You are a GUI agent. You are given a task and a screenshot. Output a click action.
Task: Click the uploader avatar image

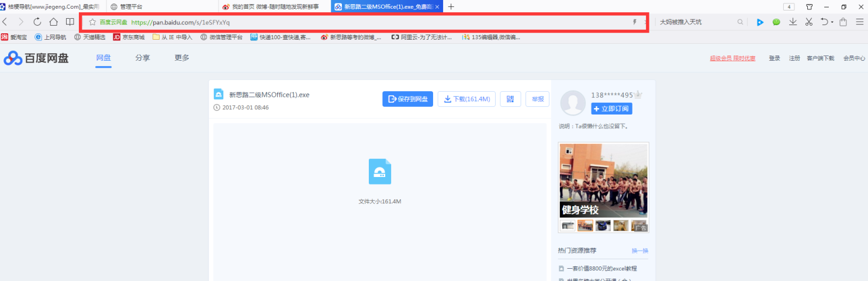pyautogui.click(x=573, y=103)
